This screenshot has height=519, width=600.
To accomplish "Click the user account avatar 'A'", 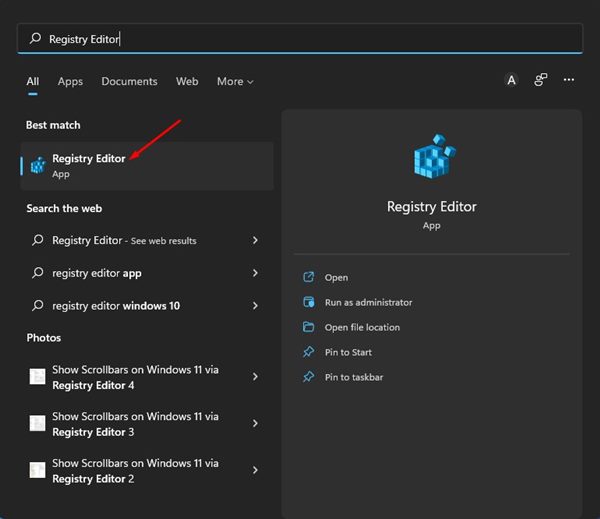I will pyautogui.click(x=512, y=81).
